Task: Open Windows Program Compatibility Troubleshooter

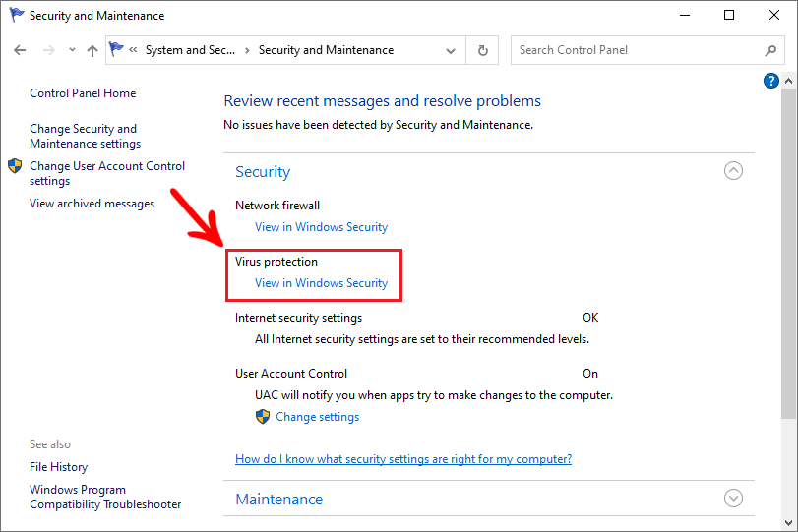Action: [x=105, y=497]
